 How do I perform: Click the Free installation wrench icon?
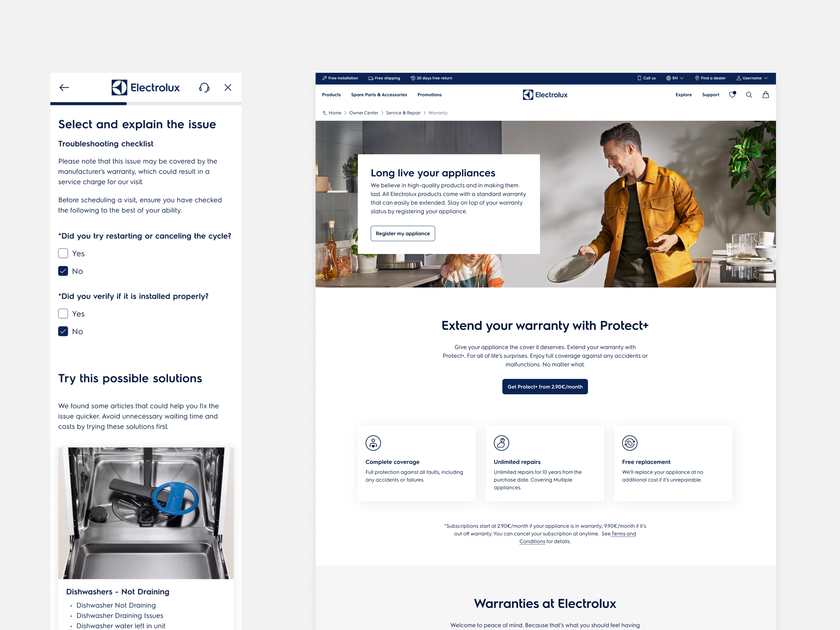pyautogui.click(x=324, y=78)
